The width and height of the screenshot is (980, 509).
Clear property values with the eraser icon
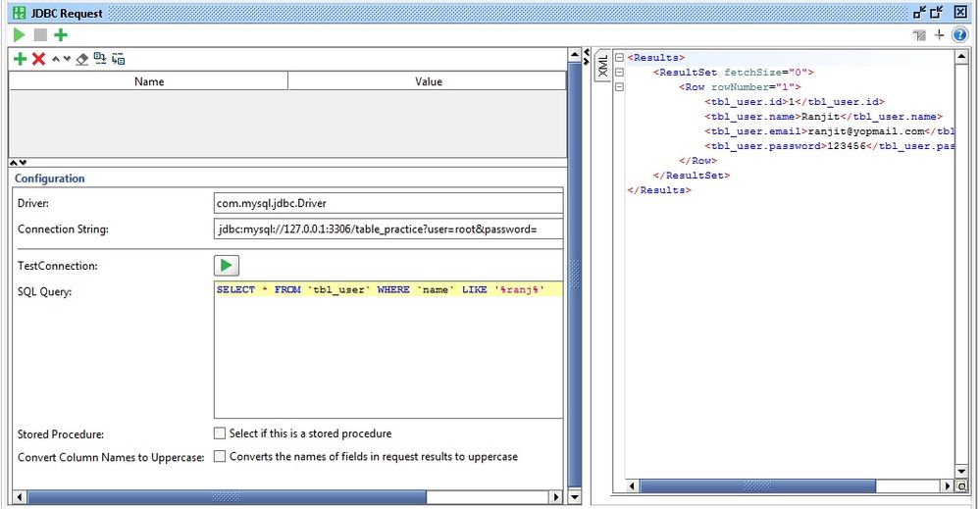point(82,59)
